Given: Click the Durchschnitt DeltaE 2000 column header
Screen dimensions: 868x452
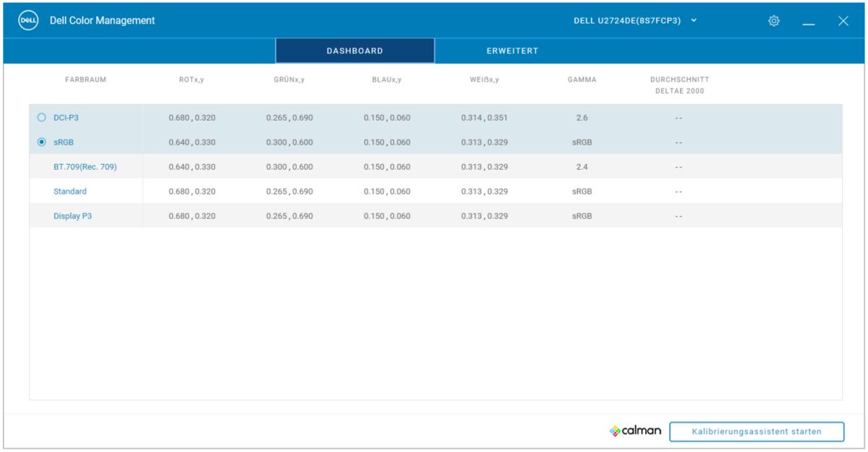Looking at the screenshot, I should (x=679, y=85).
